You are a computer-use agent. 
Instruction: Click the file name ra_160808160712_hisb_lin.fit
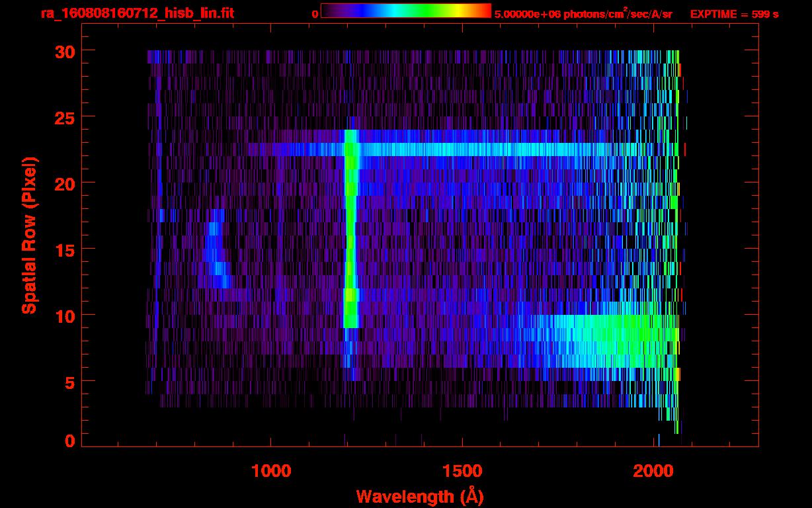coord(137,13)
